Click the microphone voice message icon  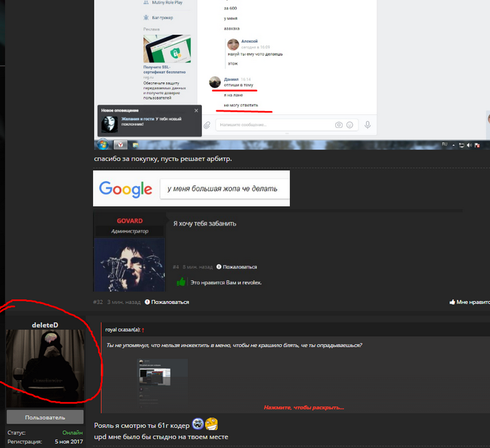(x=367, y=125)
